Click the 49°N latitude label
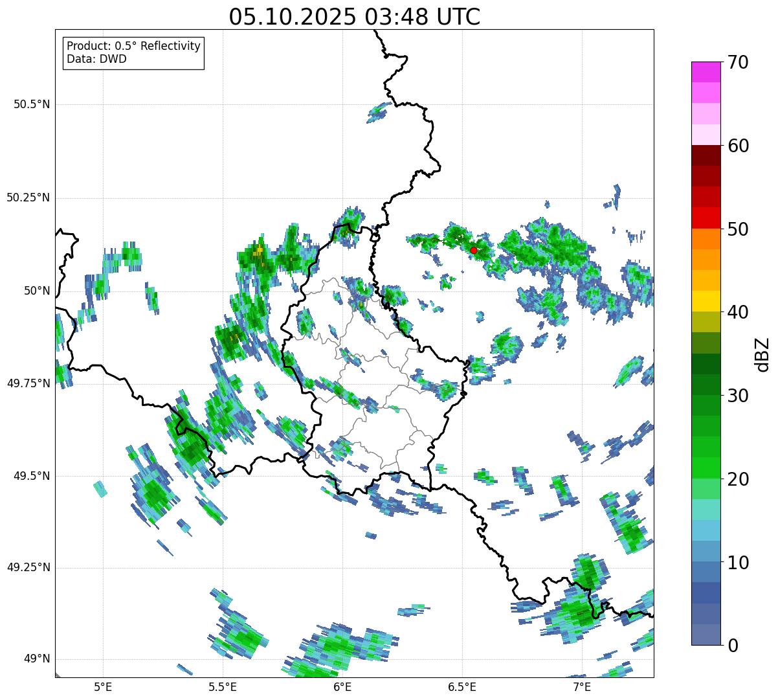Viewport: 778px width, 700px height. 37,659
